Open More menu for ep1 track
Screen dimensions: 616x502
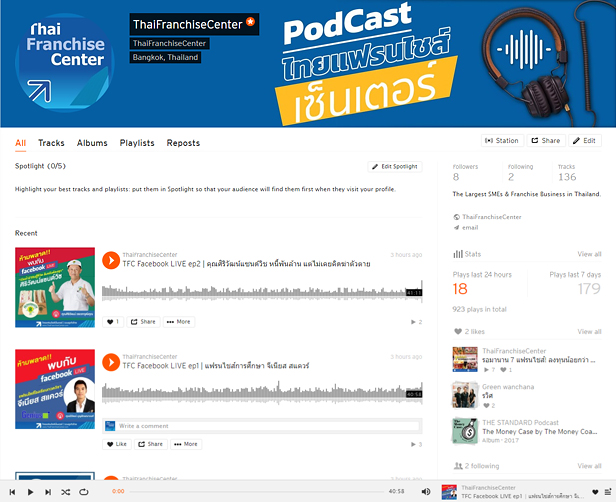[186, 444]
